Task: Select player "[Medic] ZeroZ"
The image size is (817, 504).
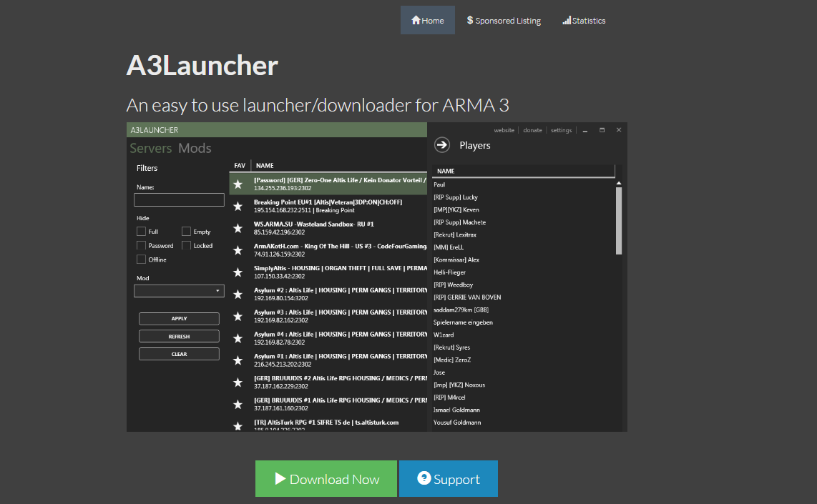Action: coord(451,360)
